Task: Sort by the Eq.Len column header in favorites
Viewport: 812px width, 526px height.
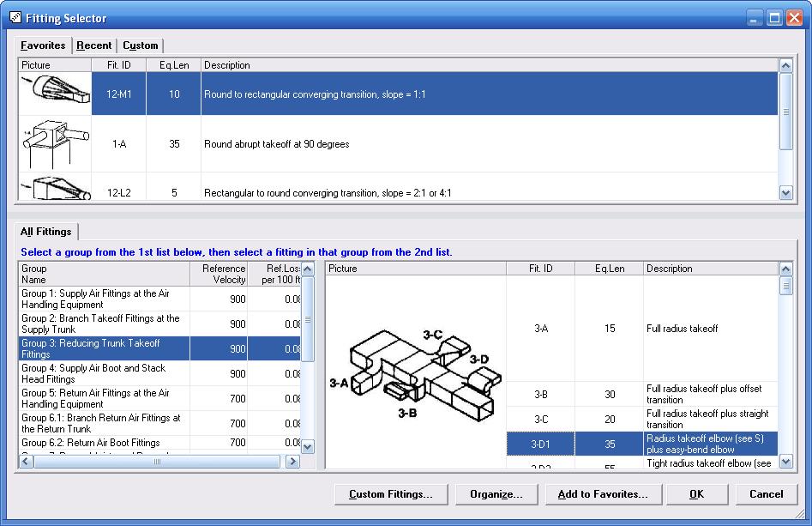Action: pyautogui.click(x=173, y=65)
